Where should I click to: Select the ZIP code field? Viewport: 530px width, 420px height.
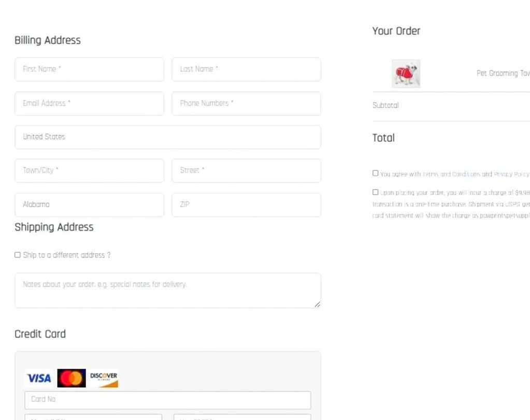click(246, 205)
